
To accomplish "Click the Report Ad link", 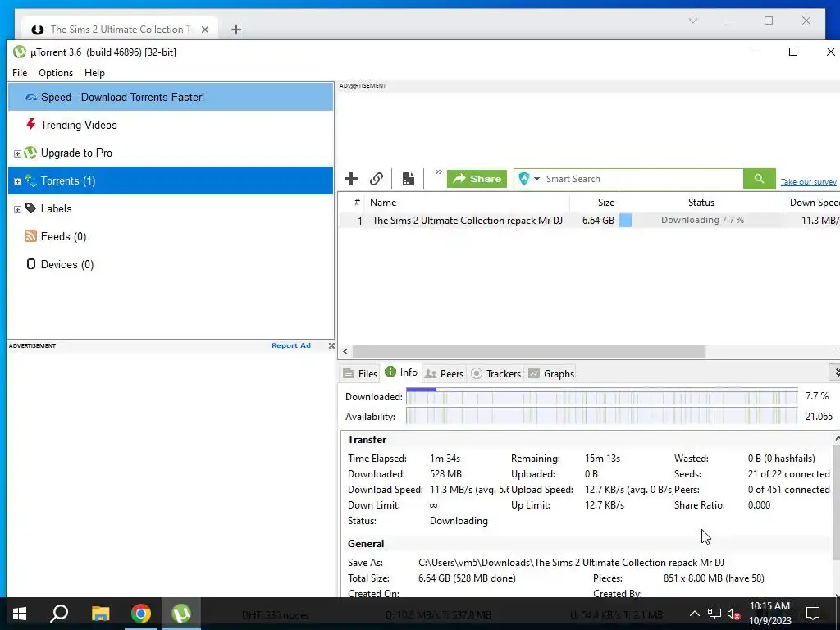I will 291,345.
